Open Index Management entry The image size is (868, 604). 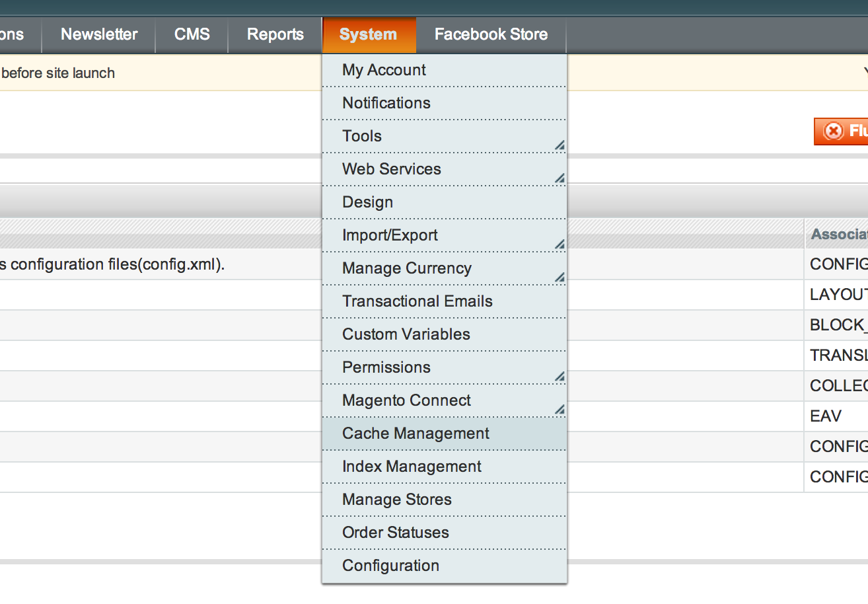pos(444,467)
